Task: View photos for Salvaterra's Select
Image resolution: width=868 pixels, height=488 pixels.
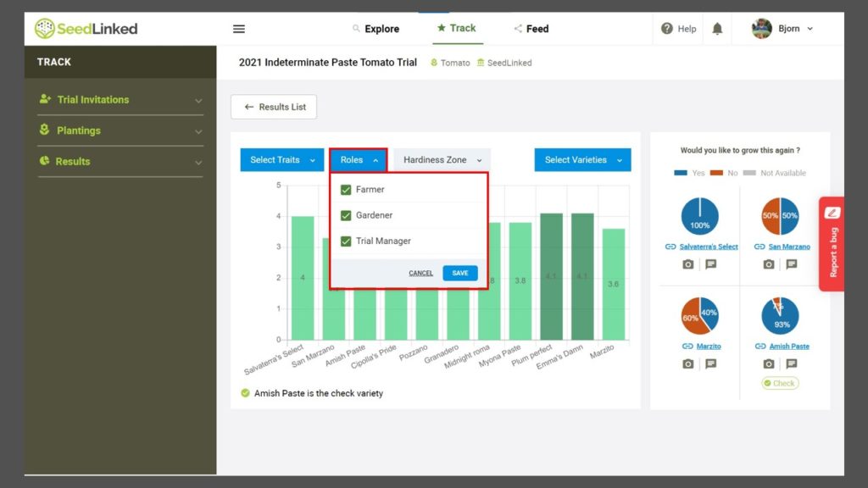Action: tap(687, 264)
